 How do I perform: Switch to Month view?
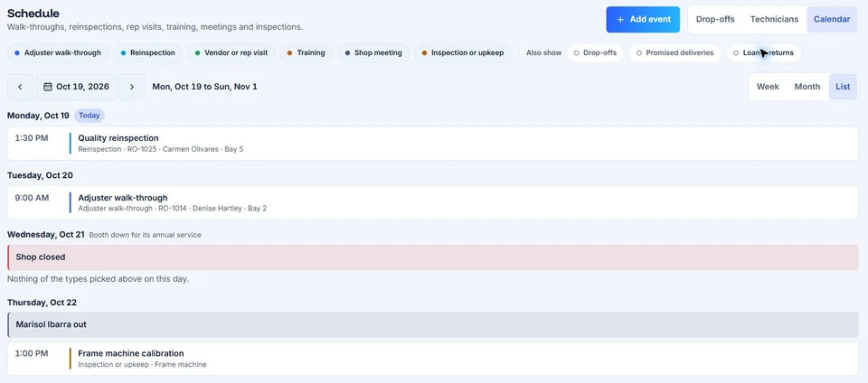click(x=807, y=87)
